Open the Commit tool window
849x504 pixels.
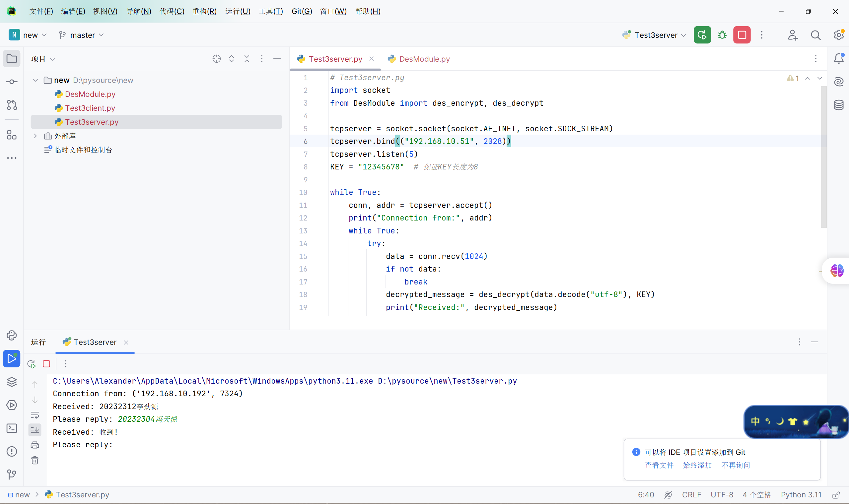12,82
